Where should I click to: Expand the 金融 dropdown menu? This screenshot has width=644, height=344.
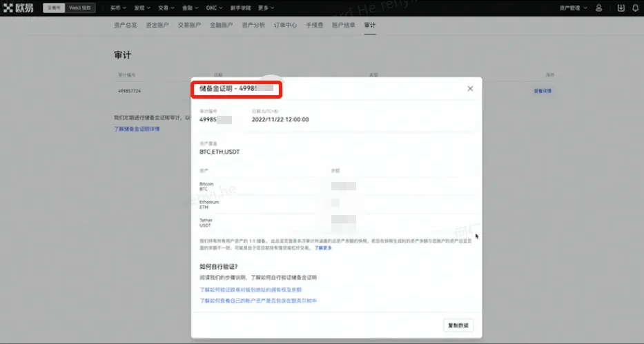click(x=190, y=8)
